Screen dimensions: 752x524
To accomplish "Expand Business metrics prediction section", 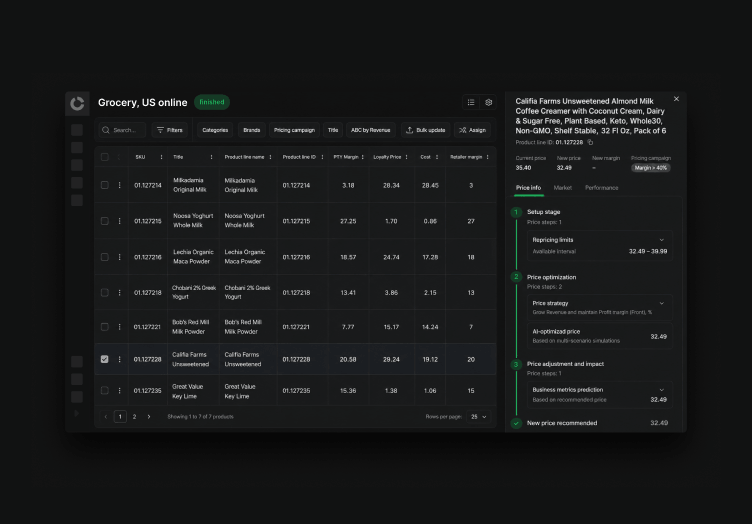I will (661, 390).
